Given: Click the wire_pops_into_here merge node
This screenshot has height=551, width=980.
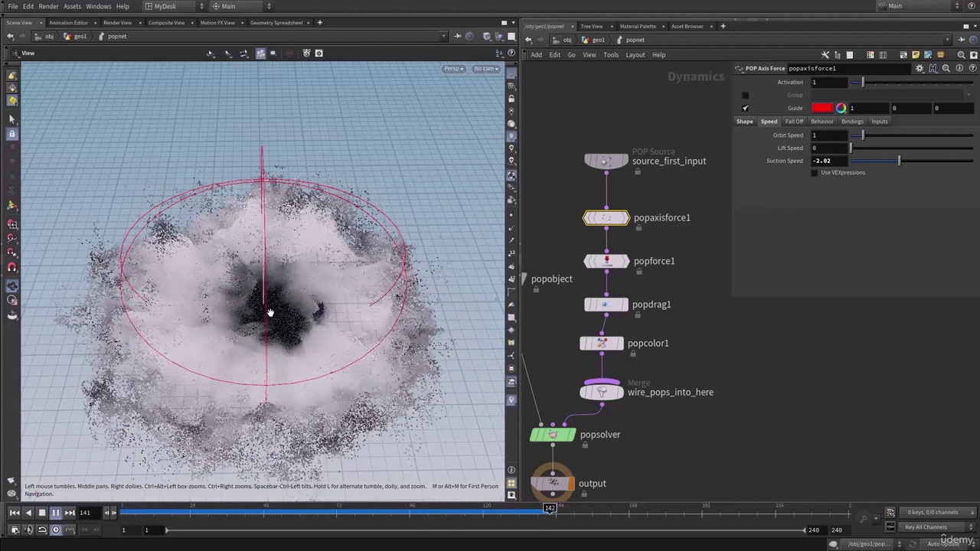Looking at the screenshot, I should click(x=602, y=393).
